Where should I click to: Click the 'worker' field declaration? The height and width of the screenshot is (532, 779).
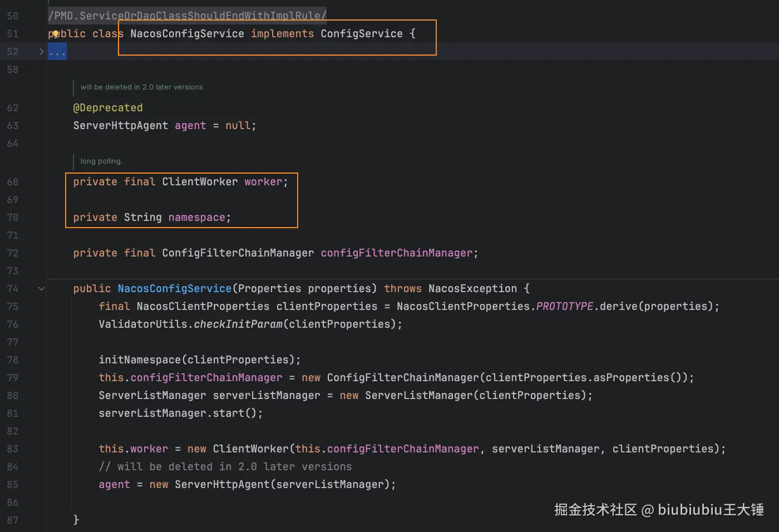(x=263, y=181)
